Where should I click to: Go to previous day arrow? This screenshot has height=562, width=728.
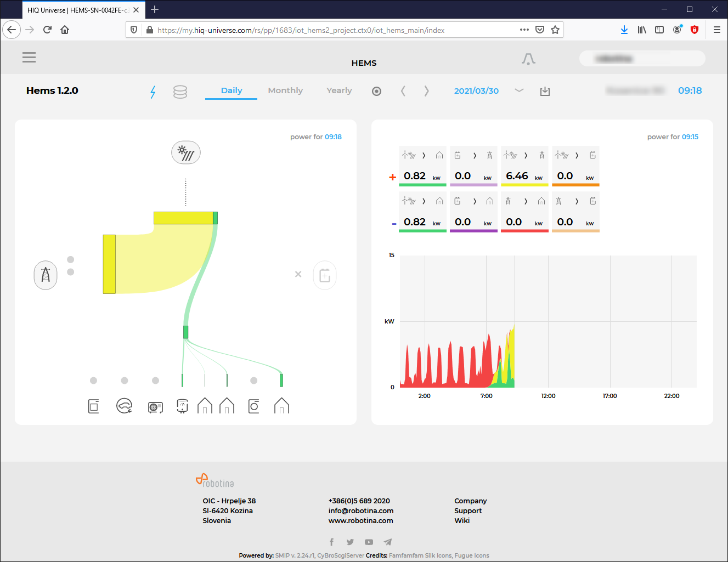tap(403, 91)
